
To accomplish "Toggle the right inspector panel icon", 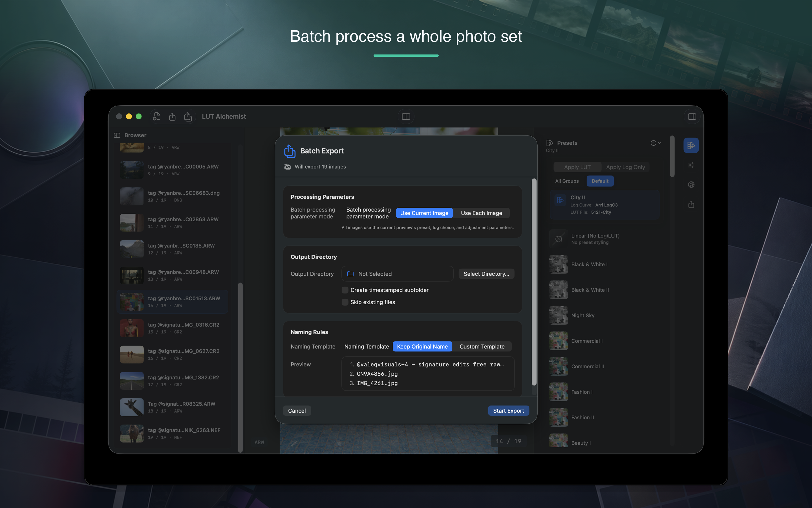I will 692,117.
